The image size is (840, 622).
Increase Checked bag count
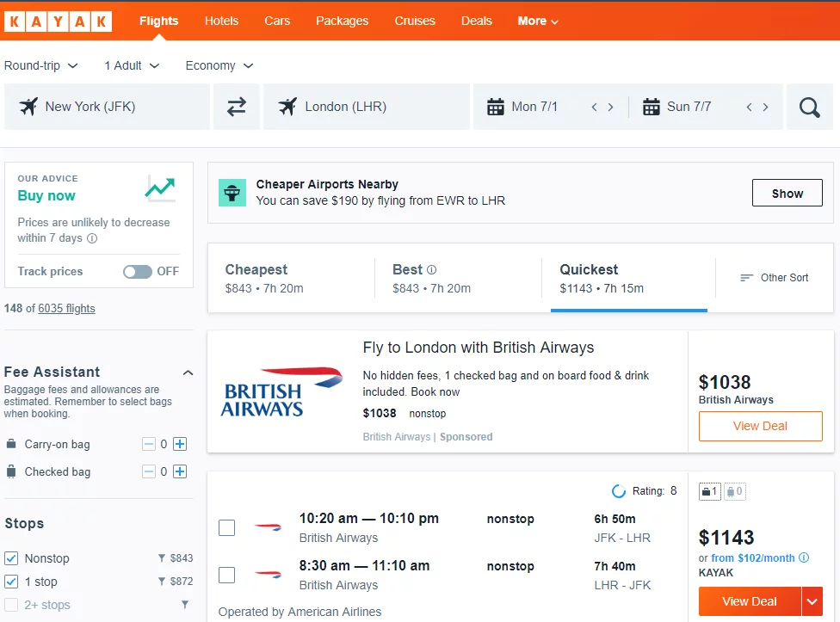click(x=180, y=471)
